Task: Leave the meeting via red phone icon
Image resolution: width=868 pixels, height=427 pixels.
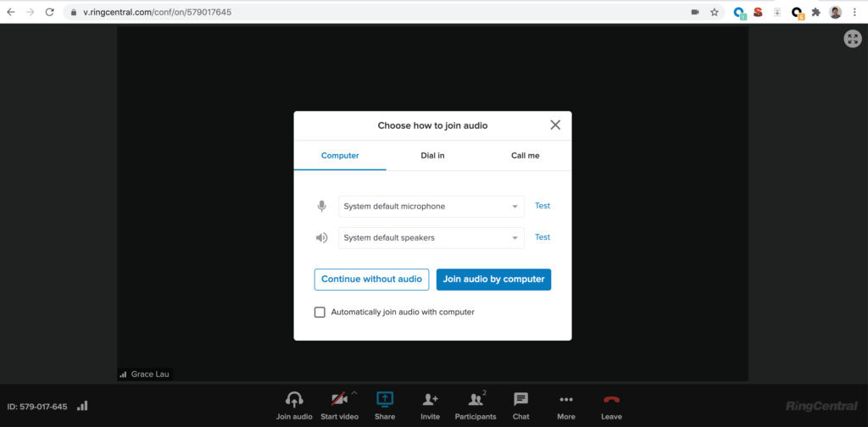Action: point(611,400)
